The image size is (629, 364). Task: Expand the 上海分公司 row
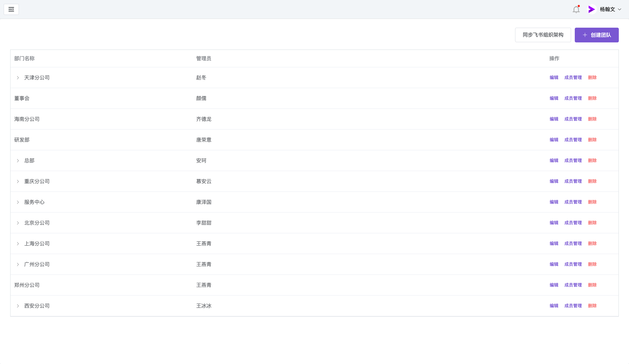tap(18, 243)
